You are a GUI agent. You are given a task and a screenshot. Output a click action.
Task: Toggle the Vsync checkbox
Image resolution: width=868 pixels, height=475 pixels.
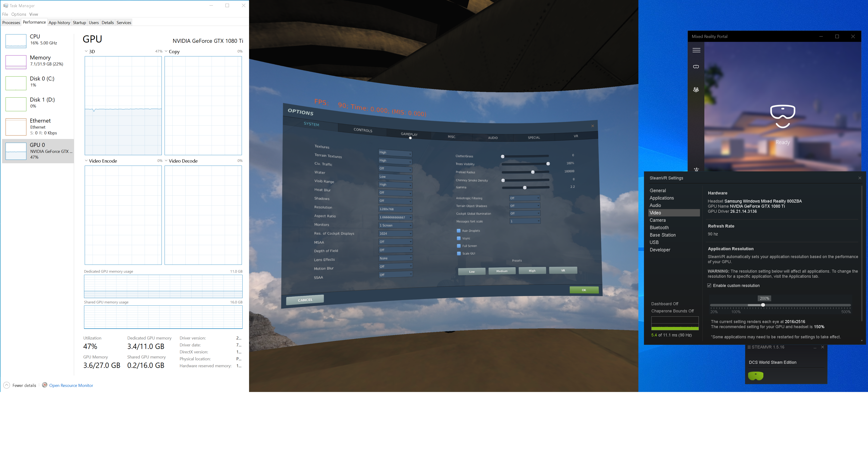(x=459, y=238)
